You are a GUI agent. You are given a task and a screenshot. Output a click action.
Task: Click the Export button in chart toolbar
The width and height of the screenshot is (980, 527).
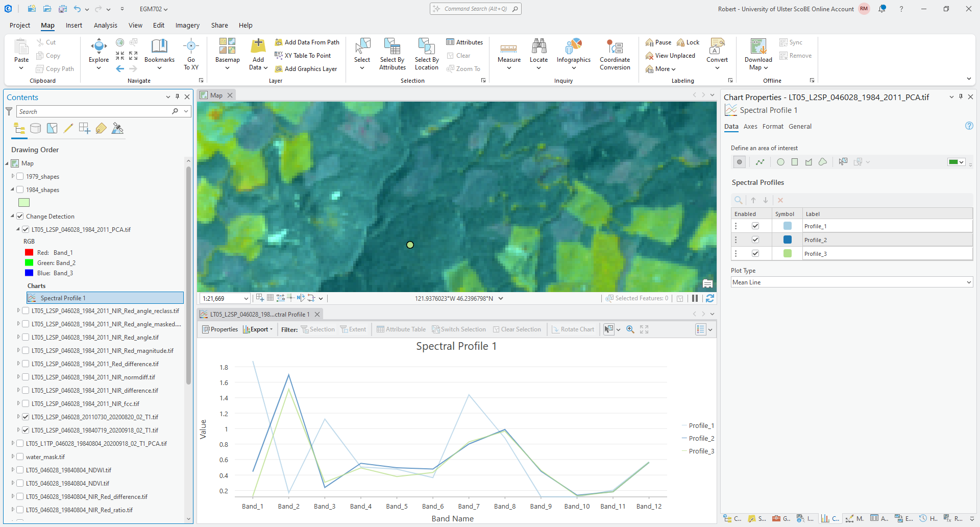[259, 329]
